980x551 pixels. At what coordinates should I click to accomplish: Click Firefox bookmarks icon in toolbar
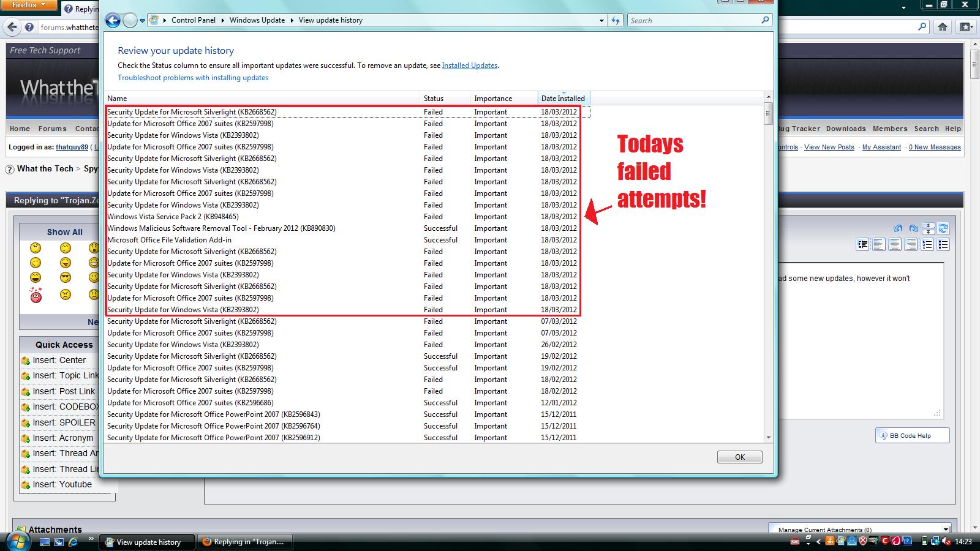coord(966,27)
